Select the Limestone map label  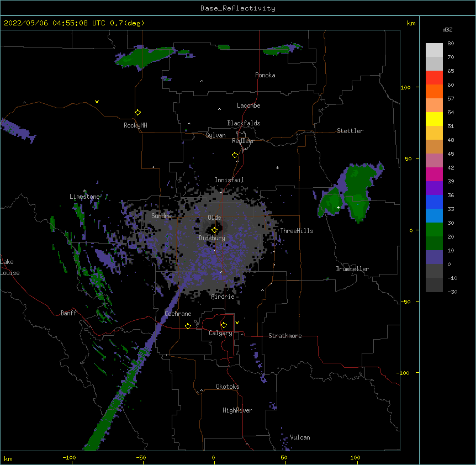click(x=84, y=197)
